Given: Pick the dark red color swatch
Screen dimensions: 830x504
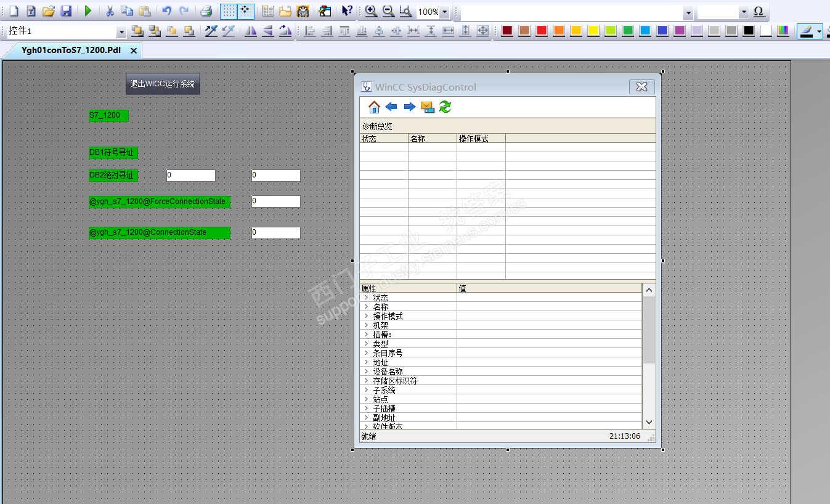Looking at the screenshot, I should 507,31.
